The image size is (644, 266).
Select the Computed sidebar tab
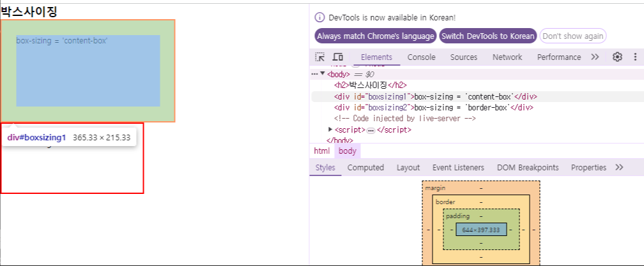365,167
